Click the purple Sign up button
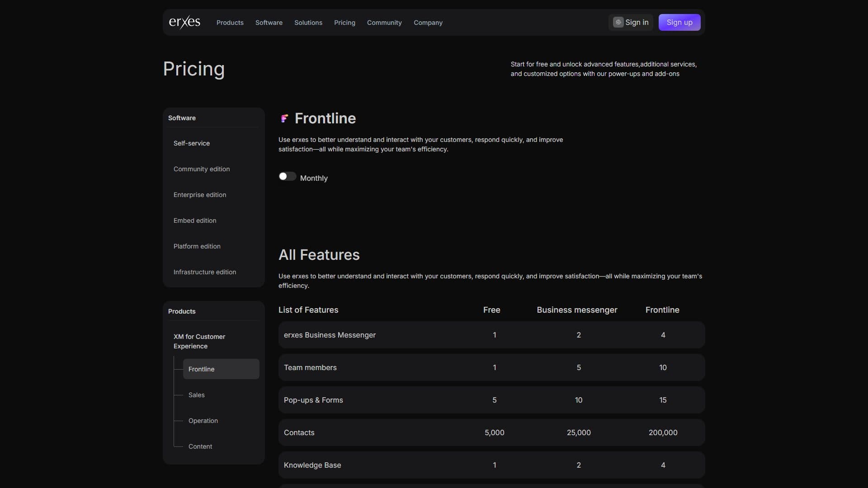868x488 pixels. point(679,22)
